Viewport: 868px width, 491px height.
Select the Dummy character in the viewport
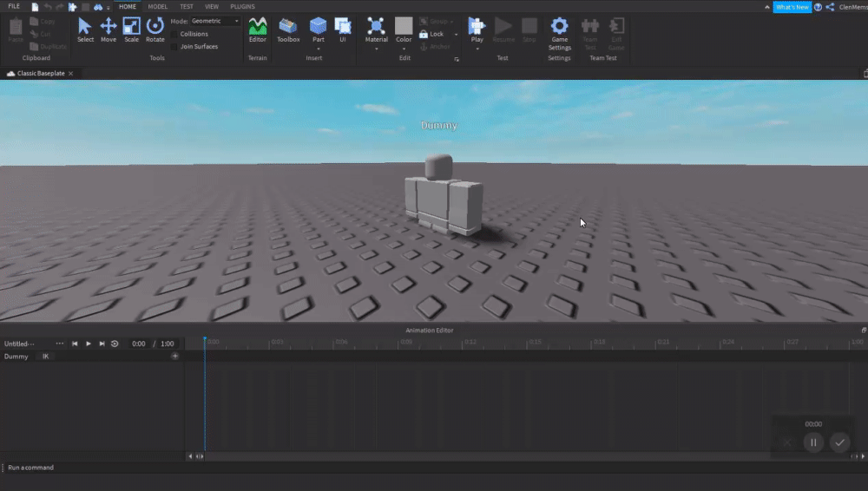click(x=444, y=197)
